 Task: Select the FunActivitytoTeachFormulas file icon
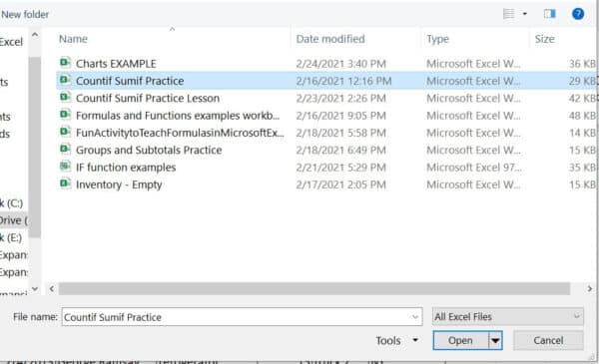[65, 132]
